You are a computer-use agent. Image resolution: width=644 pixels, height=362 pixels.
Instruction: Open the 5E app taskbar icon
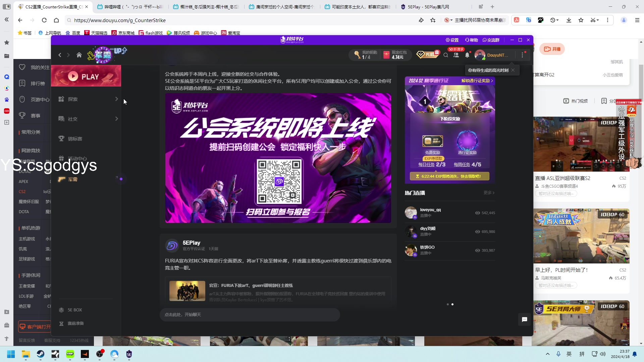coord(129,354)
